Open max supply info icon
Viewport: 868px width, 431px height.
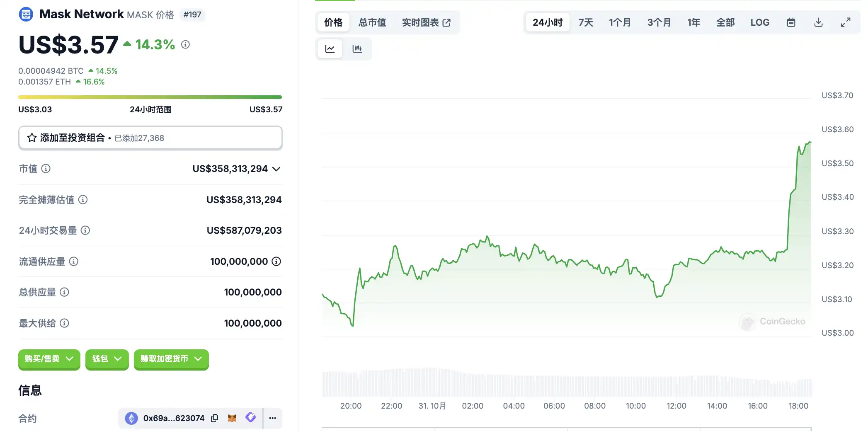click(64, 323)
